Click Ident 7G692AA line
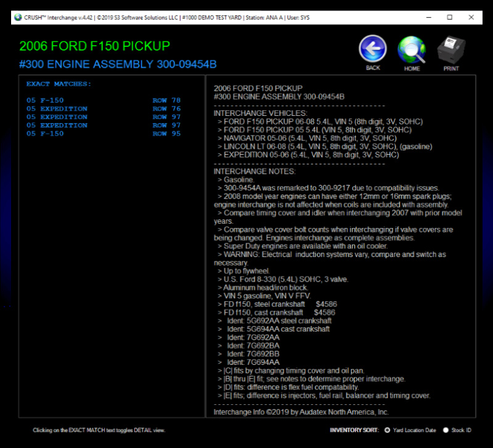The width and height of the screenshot is (493, 448). 248,337
